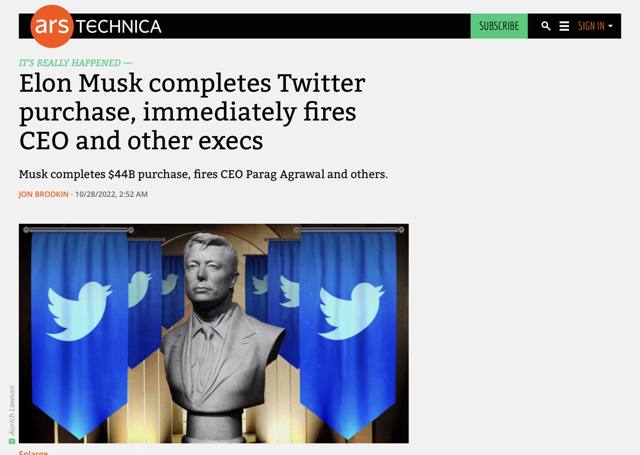The height and width of the screenshot is (455, 640).
Task: Open the hamburger navigation menu
Action: pyautogui.click(x=564, y=26)
